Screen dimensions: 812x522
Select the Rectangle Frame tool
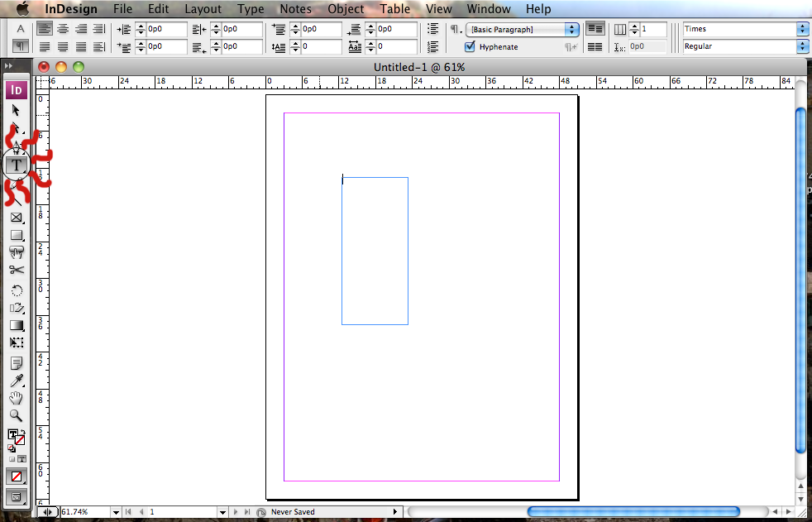tap(16, 218)
